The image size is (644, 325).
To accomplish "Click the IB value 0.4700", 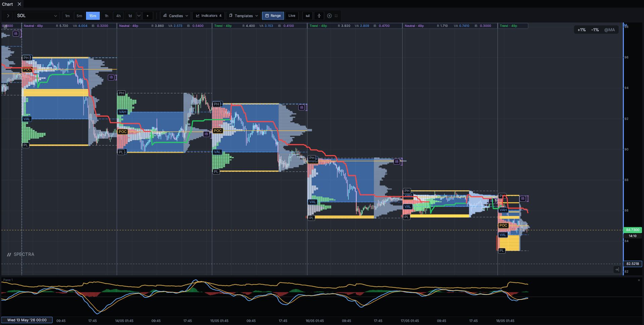I will pyautogui.click(x=384, y=26).
